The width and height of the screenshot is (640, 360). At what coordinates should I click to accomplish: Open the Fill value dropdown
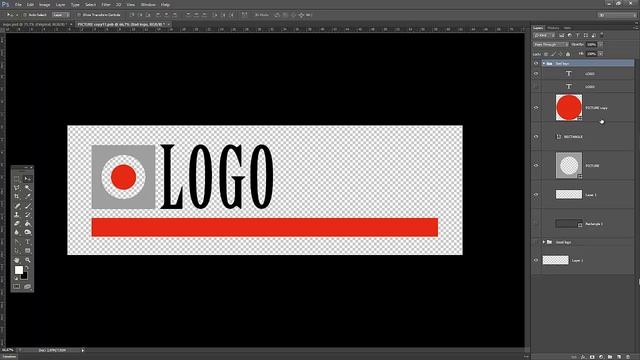click(600, 54)
